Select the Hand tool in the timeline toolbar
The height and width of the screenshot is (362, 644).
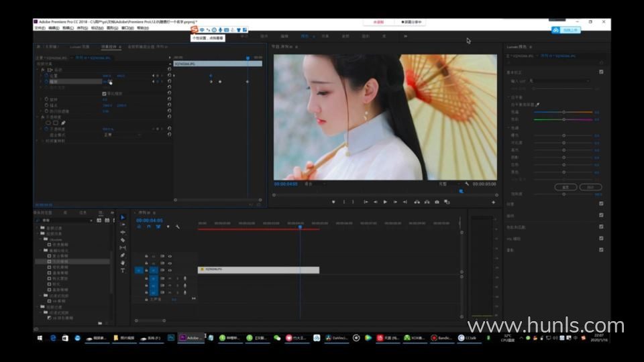click(x=123, y=263)
